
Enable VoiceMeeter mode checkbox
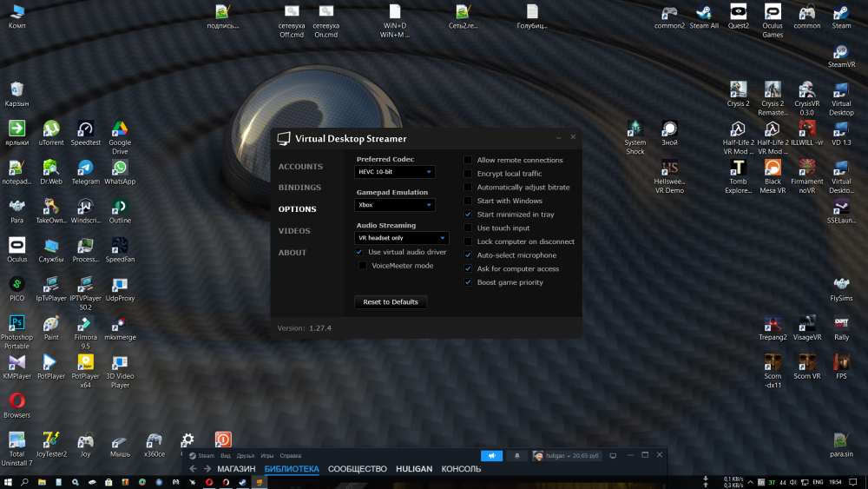pos(363,266)
